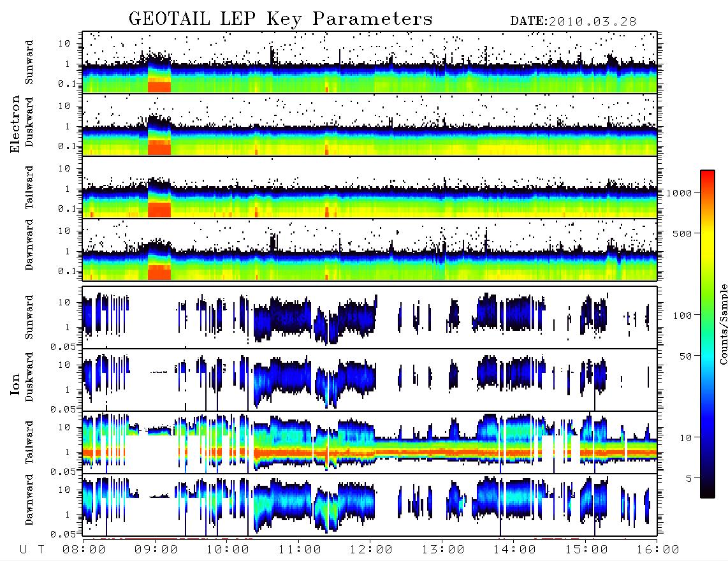Open the Ion Tailward spectrogram panel
Screen dimensions: 728x561
370,442
